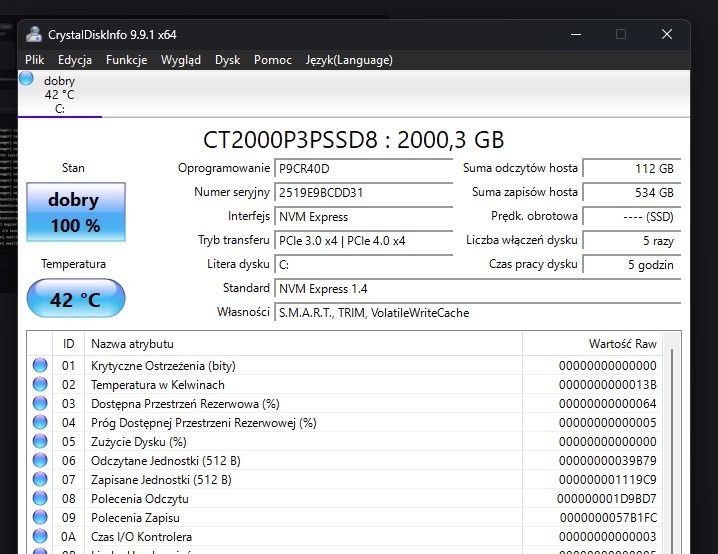The width and height of the screenshot is (718, 554).
Task: Click the CrystalDiskInfo app icon in title bar
Action: (34, 34)
